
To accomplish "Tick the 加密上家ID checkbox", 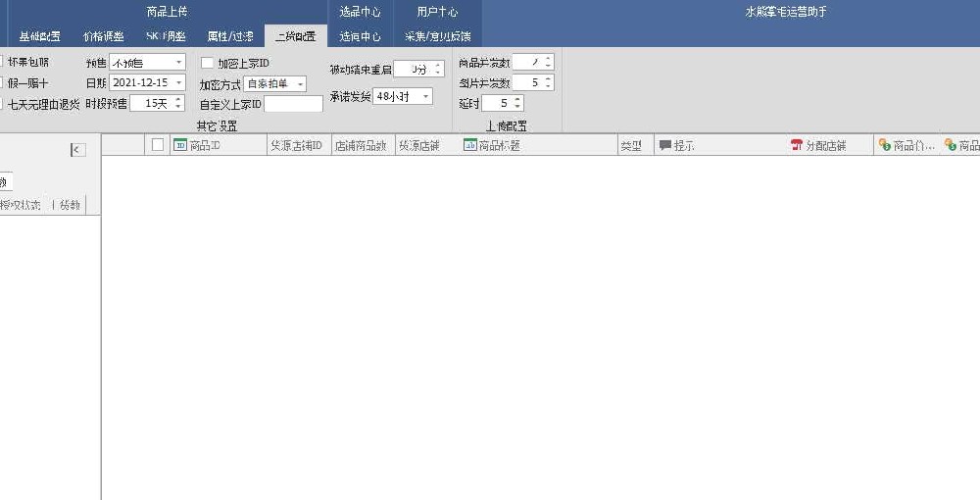I will (x=207, y=63).
